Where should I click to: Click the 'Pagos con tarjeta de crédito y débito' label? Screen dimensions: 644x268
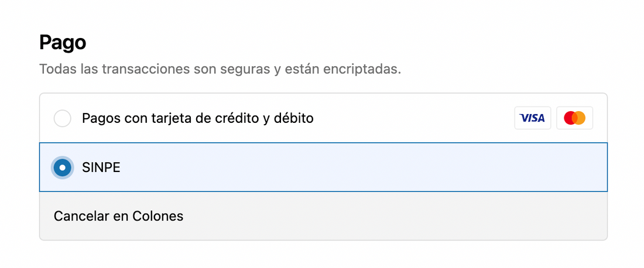pos(198,119)
